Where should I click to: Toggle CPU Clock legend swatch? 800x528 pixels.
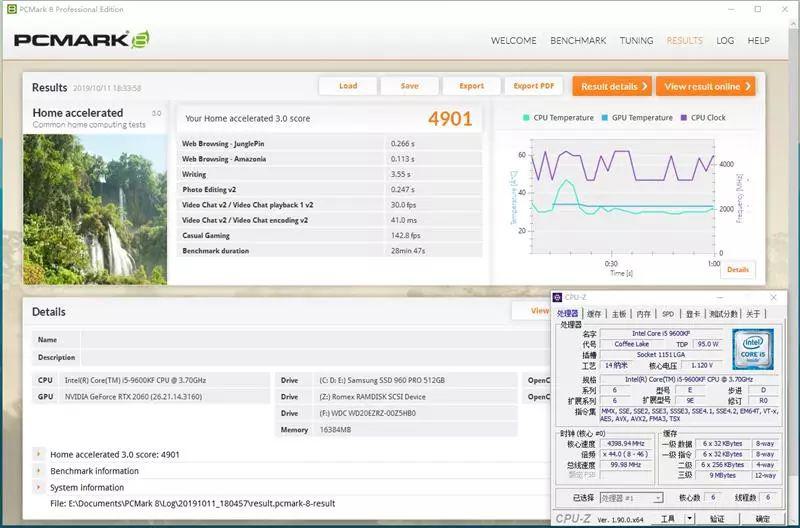coord(684,118)
